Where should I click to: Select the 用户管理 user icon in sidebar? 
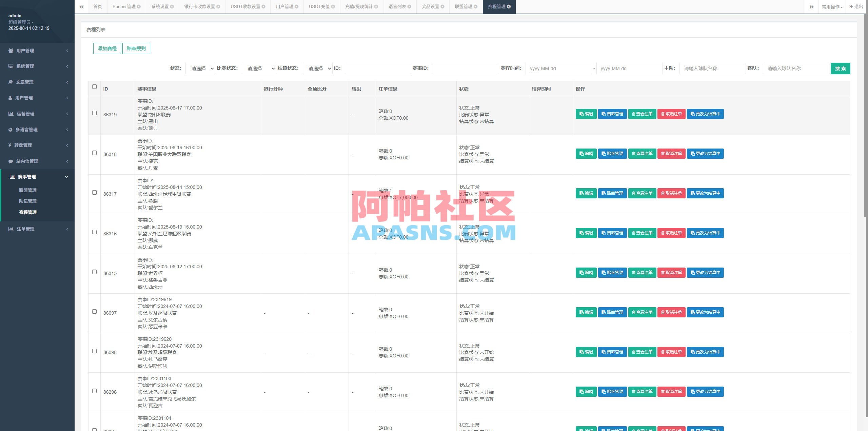coord(11,51)
